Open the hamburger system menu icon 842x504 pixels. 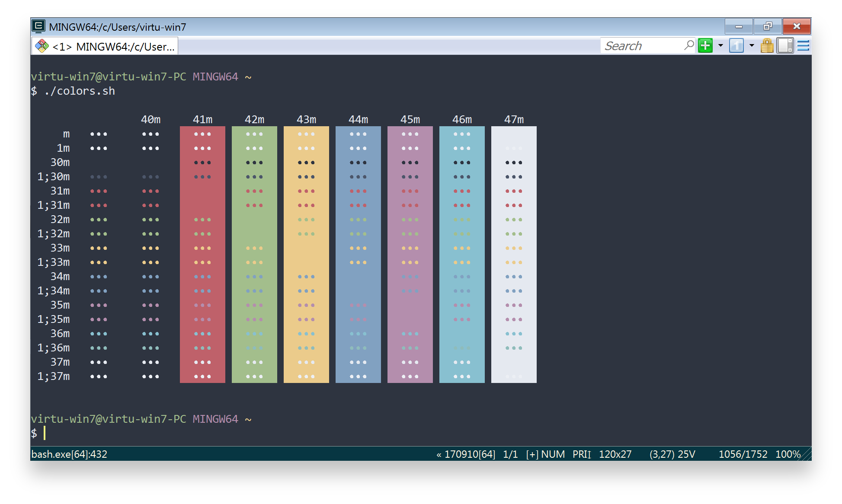pos(804,45)
